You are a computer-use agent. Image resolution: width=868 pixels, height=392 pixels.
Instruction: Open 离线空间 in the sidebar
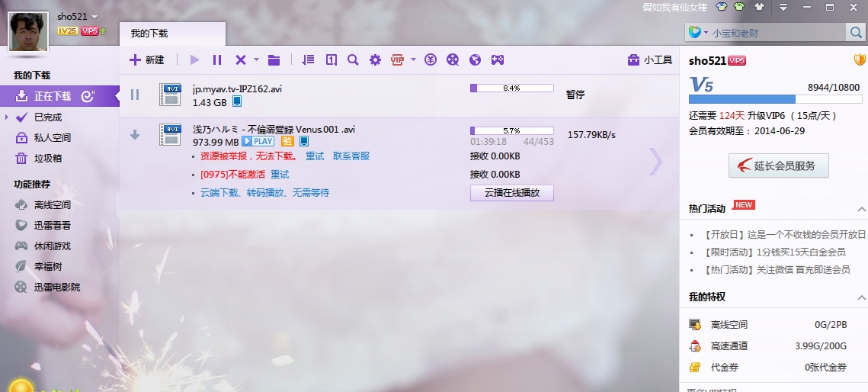pos(53,205)
